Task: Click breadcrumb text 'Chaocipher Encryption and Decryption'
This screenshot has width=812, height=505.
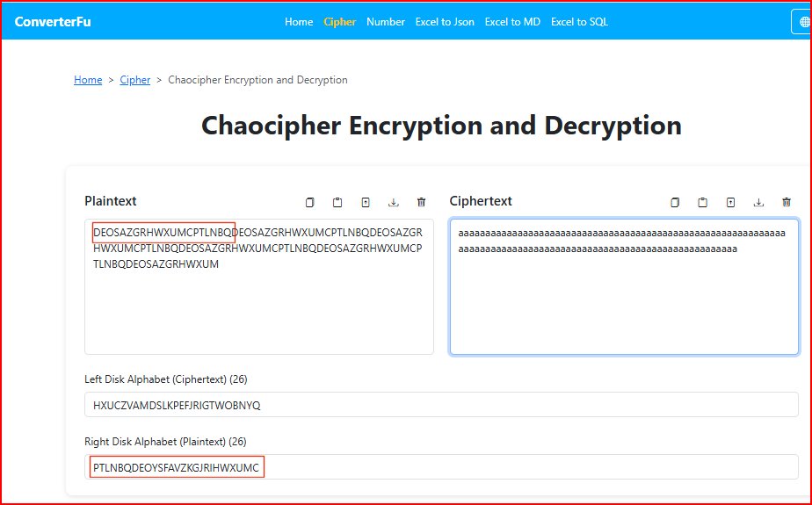Action: point(257,80)
